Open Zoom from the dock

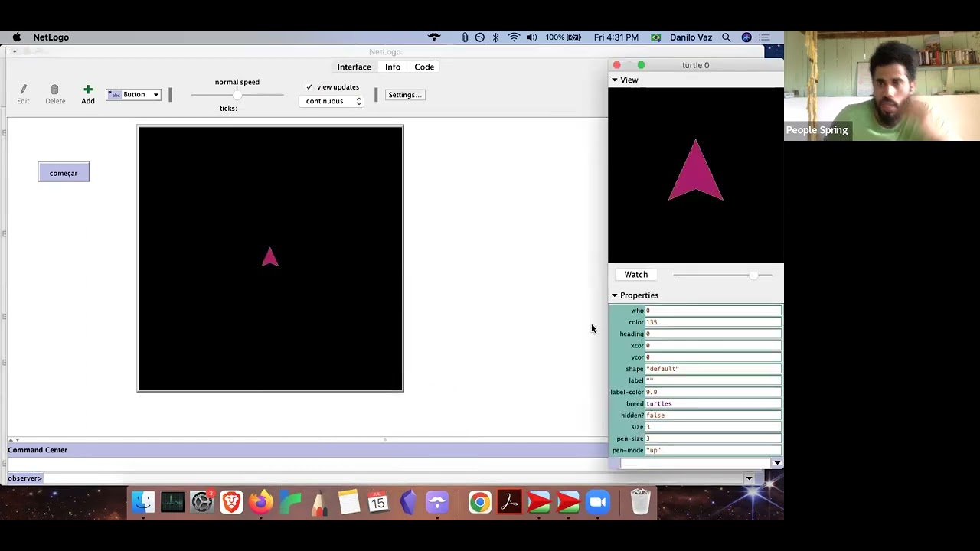(x=597, y=502)
